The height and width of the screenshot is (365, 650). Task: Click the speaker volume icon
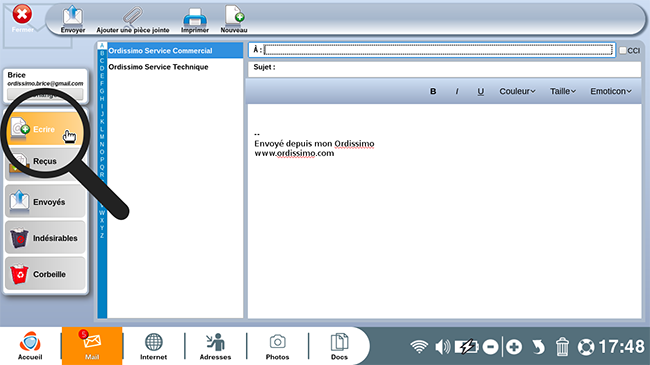click(x=442, y=347)
